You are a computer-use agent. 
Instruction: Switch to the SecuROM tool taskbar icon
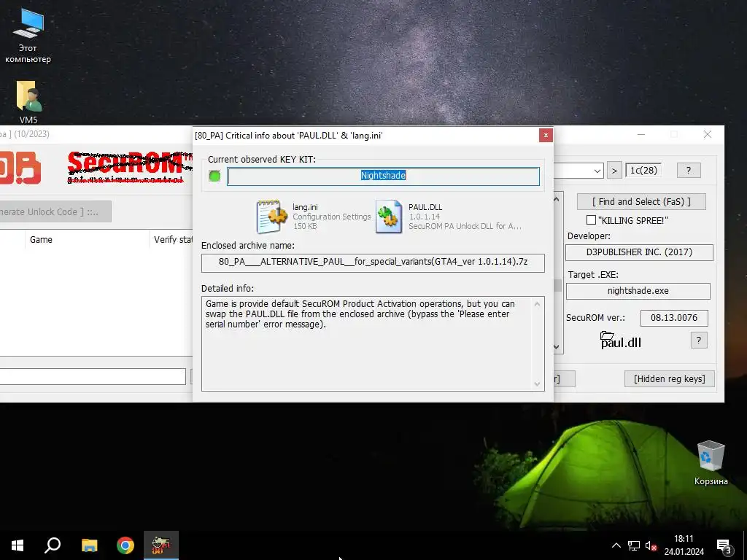(161, 545)
